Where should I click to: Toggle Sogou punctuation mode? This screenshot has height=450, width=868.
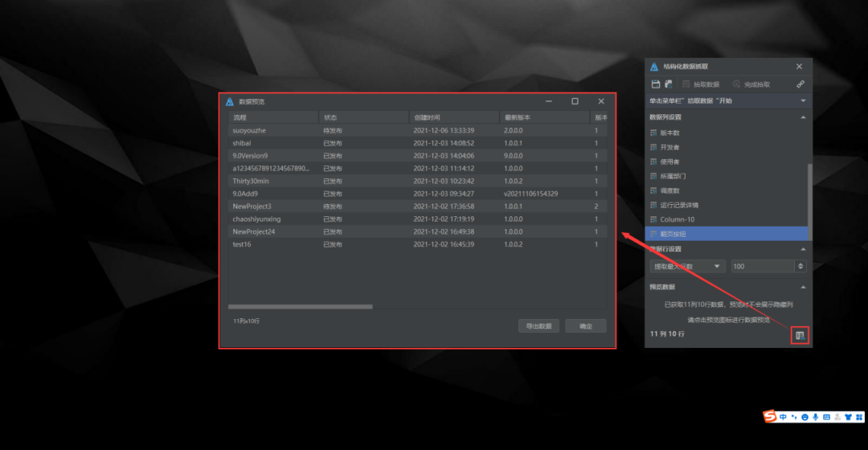tap(793, 417)
